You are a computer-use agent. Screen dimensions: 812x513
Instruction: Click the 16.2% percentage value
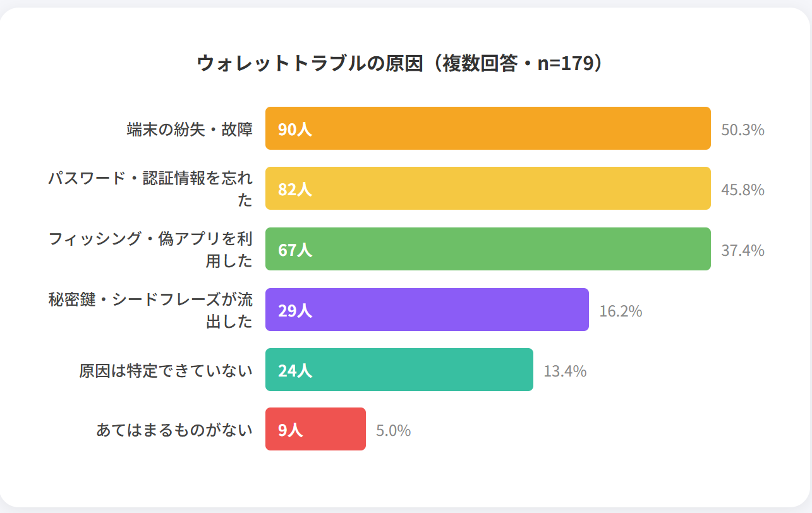pyautogui.click(x=621, y=311)
